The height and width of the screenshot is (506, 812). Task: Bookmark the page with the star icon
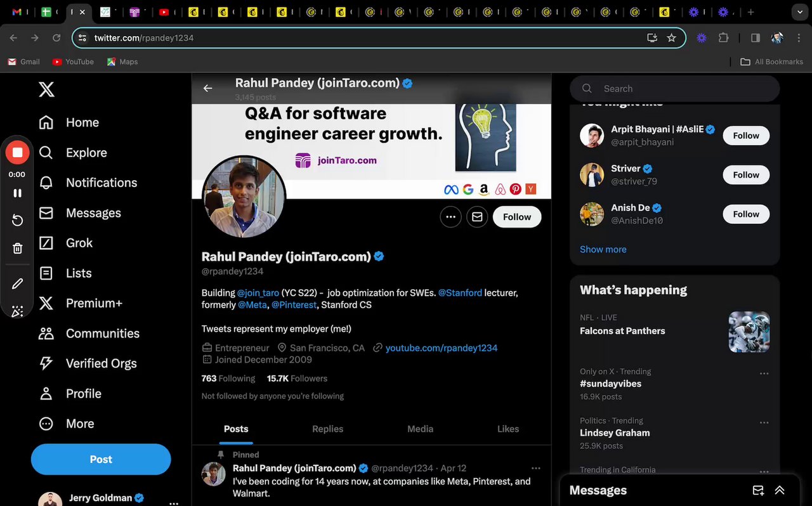672,38
